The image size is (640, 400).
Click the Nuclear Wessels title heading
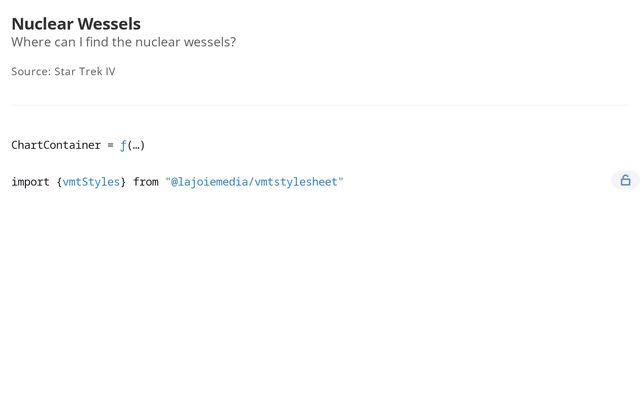[x=76, y=23]
